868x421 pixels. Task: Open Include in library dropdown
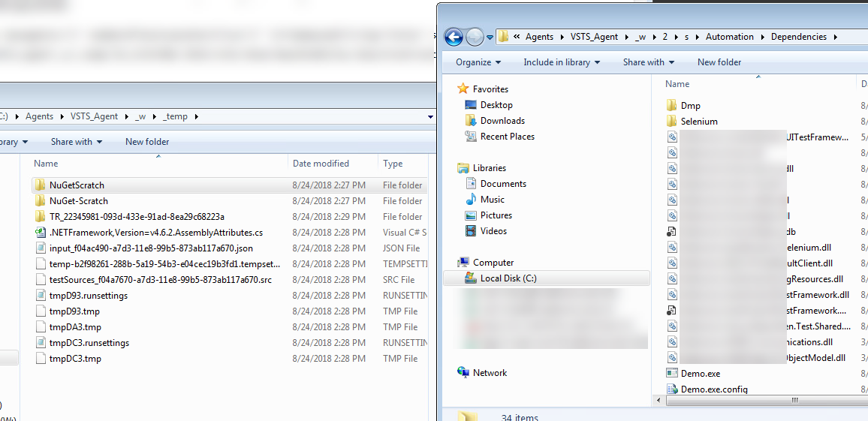(562, 62)
